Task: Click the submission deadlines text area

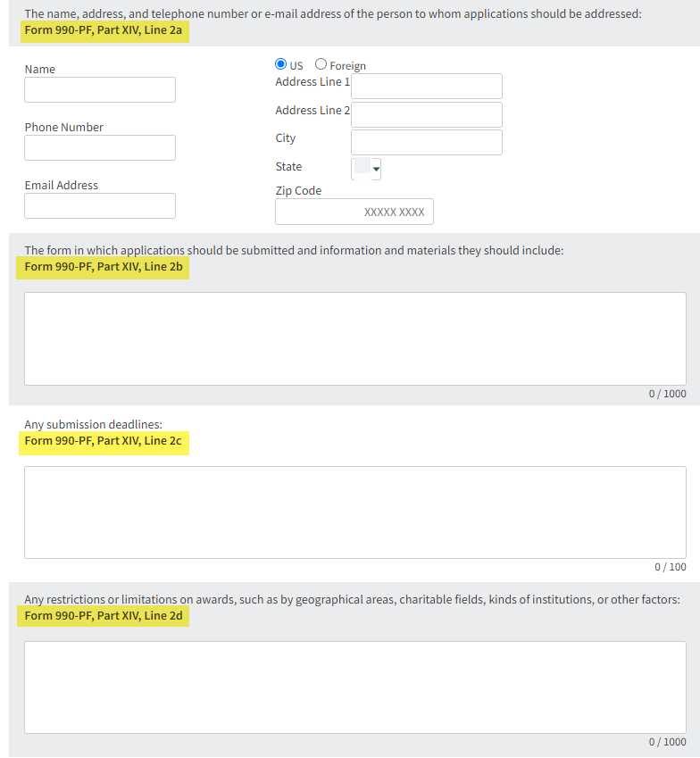Action: pyautogui.click(x=355, y=512)
